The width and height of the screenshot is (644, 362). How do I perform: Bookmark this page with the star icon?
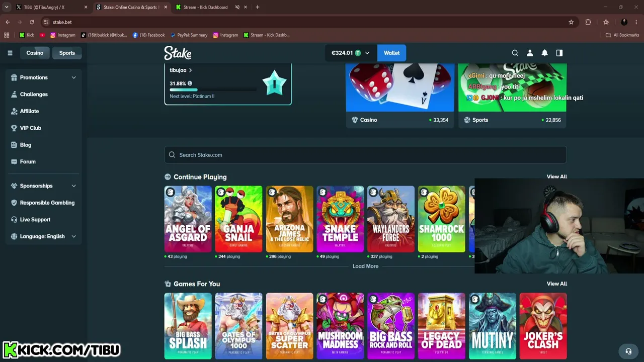571,22
